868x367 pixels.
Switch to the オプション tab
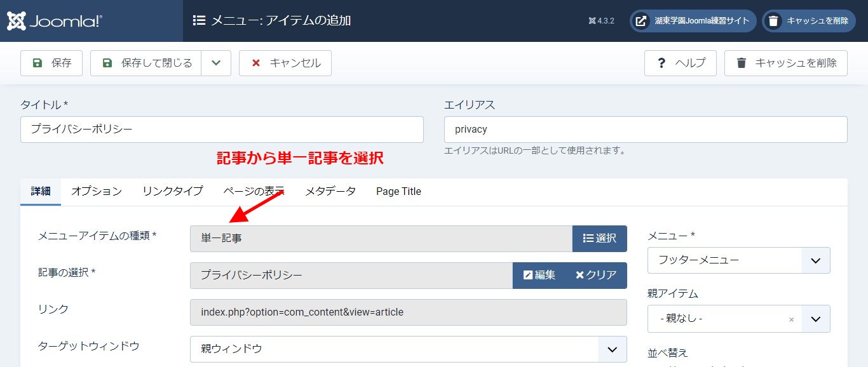tap(97, 191)
